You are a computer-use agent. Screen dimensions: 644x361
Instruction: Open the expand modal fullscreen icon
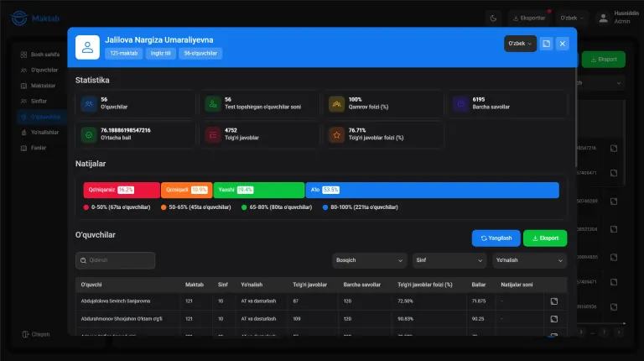546,44
